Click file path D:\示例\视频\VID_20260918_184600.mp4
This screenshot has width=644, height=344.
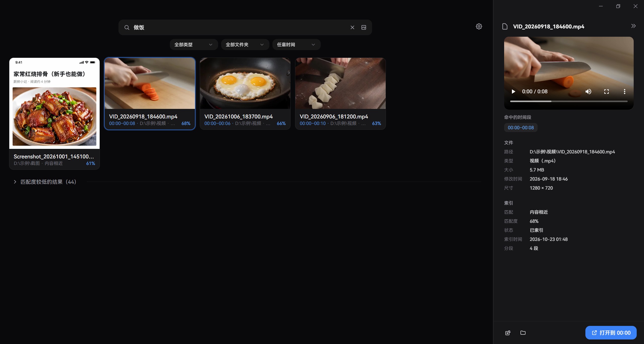point(572,152)
